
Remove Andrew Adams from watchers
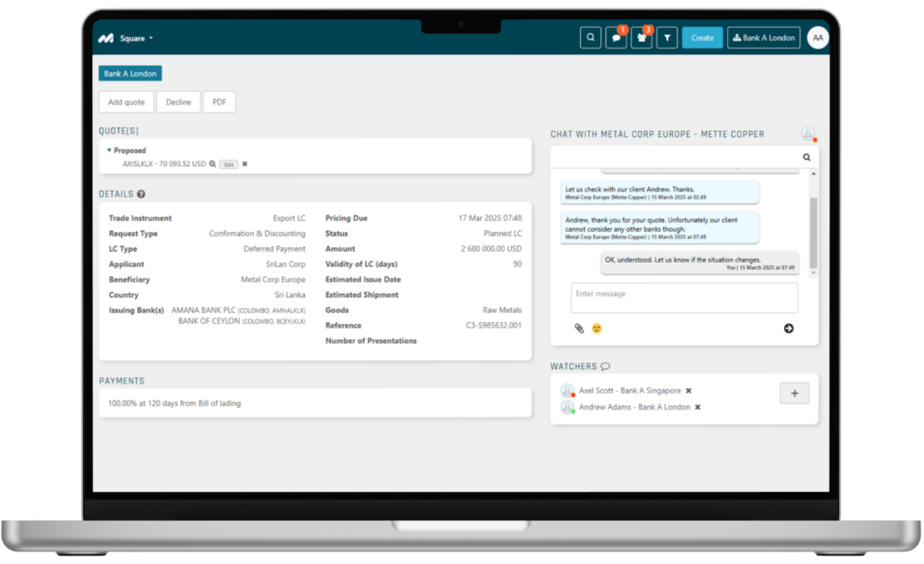(x=698, y=407)
